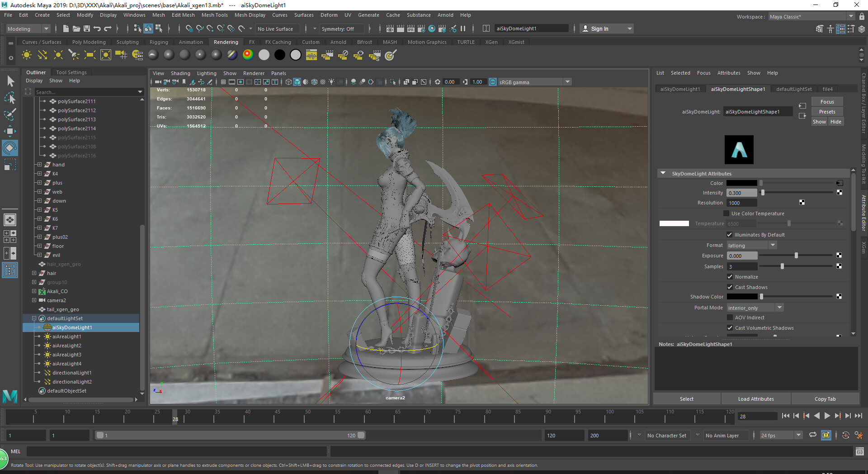
Task: Expand the hand group in Outliner
Action: coord(39,165)
